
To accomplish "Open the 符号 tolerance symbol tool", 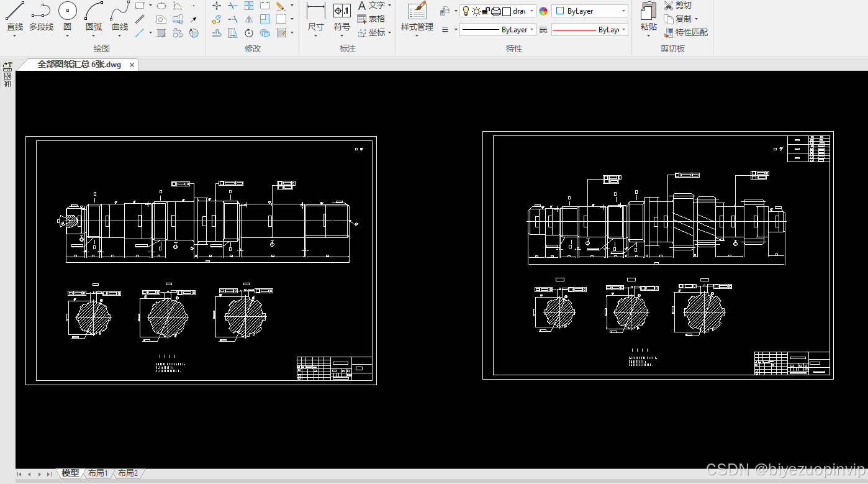I will click(x=342, y=17).
